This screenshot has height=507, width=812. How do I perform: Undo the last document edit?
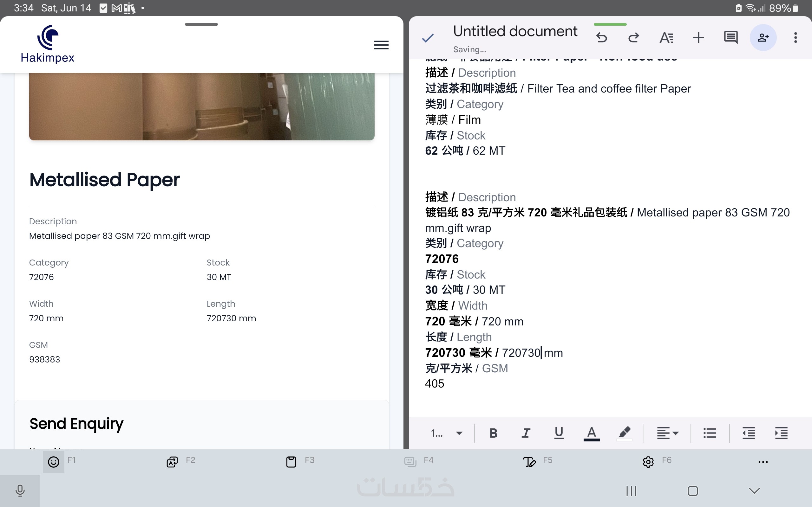[601, 38]
